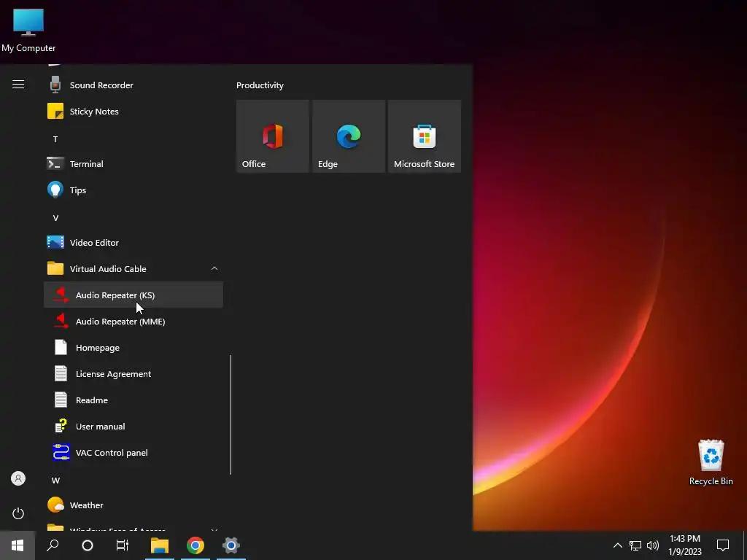The image size is (747, 560).
Task: Open the License Agreement document
Action: 133,374
